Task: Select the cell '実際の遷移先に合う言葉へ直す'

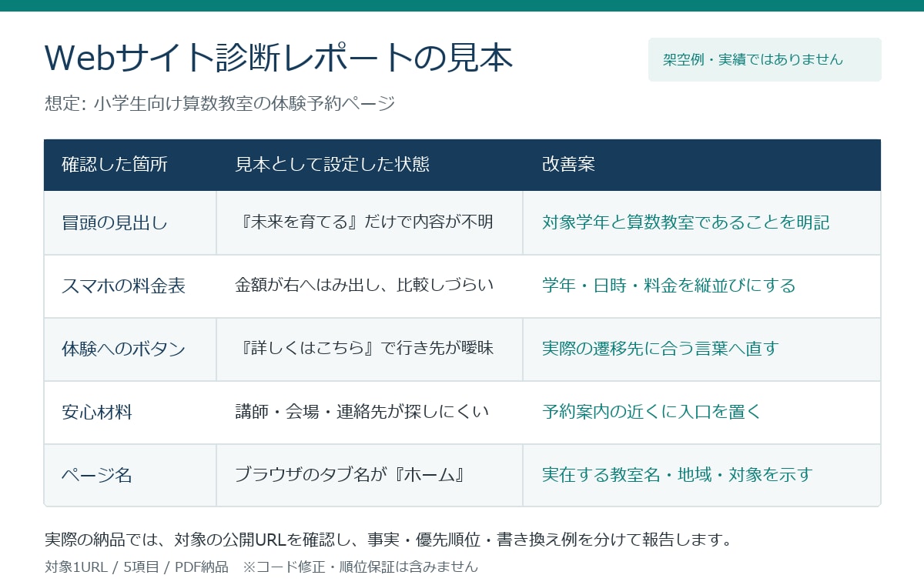Action: click(701, 349)
